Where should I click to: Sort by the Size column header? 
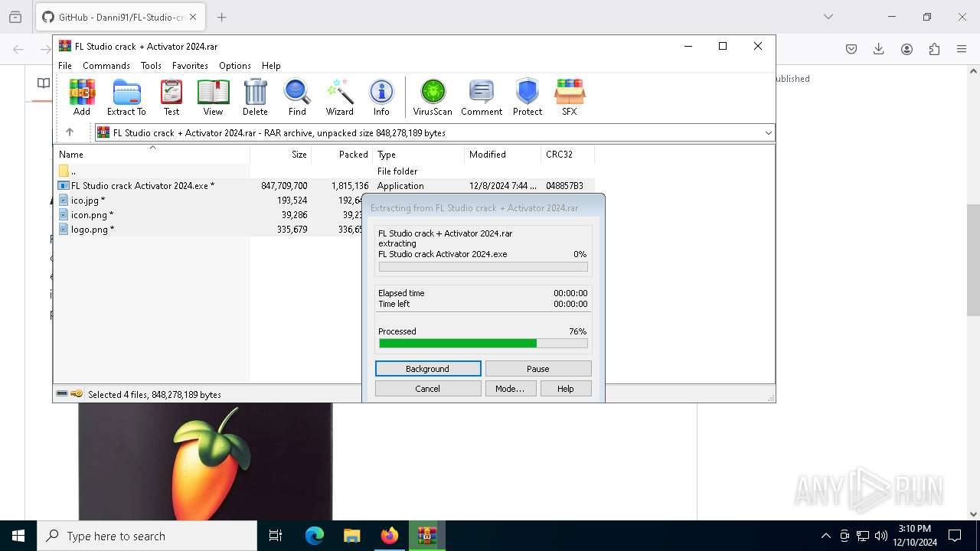point(281,155)
